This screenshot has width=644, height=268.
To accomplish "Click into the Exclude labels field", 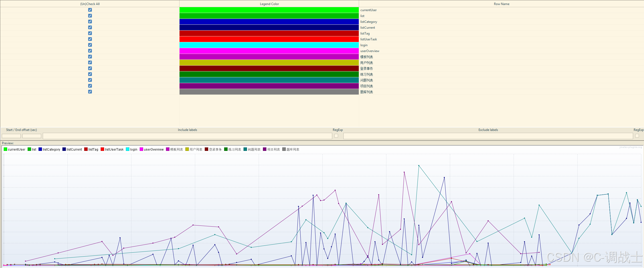I will (488, 136).
